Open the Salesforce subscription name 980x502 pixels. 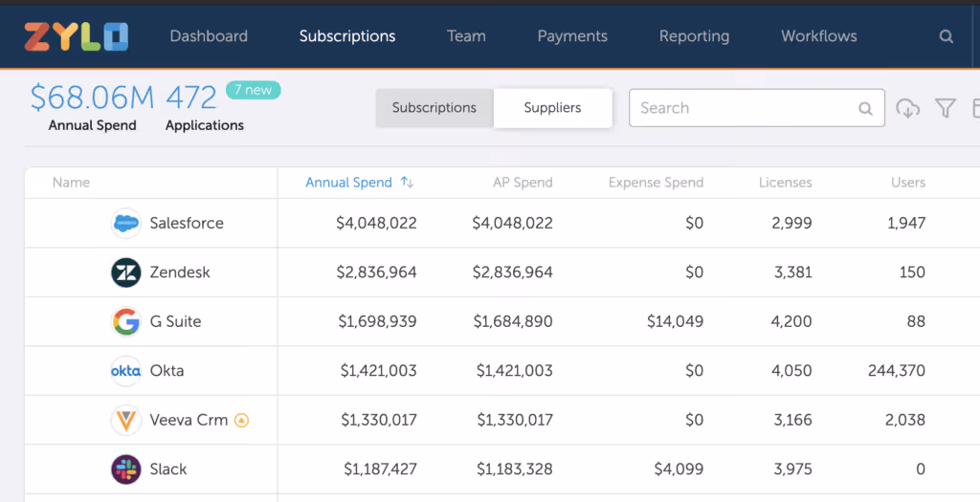pyautogui.click(x=187, y=223)
